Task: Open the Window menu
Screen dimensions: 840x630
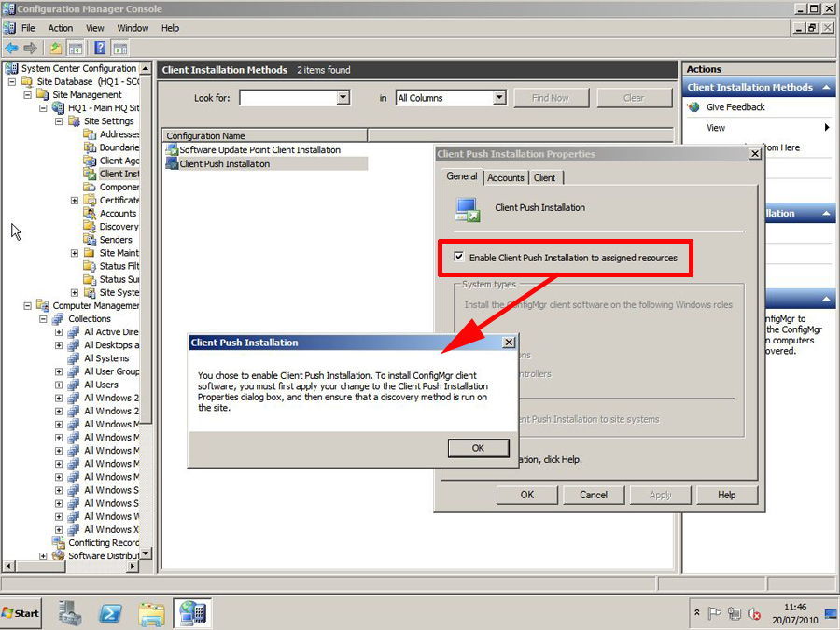Action: (133, 28)
